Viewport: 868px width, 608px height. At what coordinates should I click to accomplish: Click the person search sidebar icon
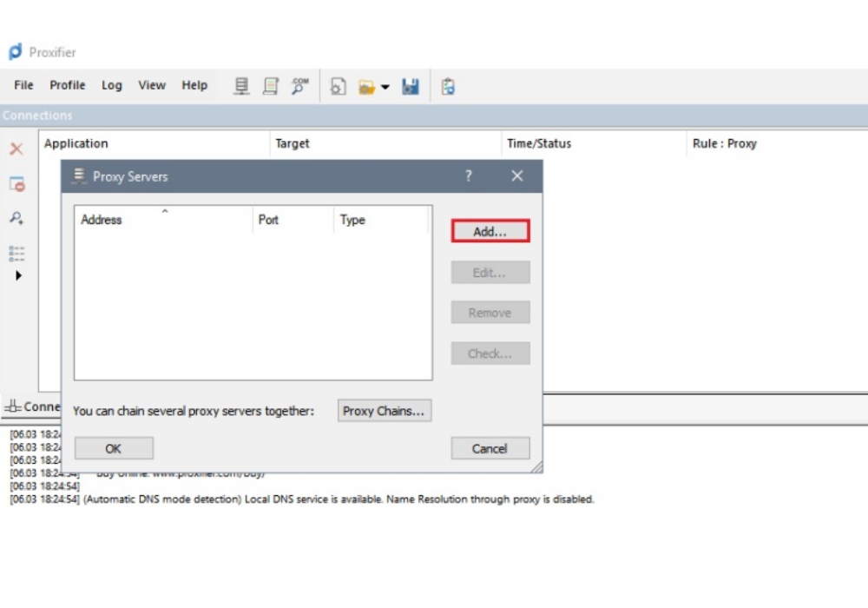pyautogui.click(x=16, y=218)
